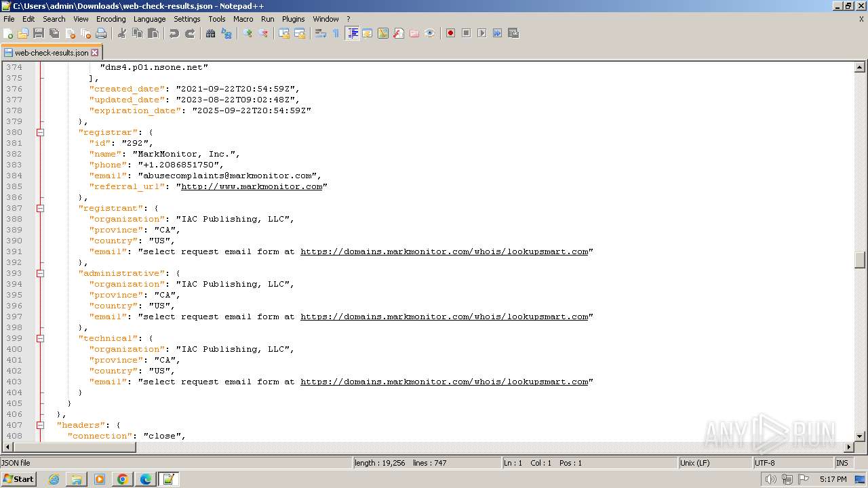The image size is (868, 488).
Task: Toggle word wrap toolbar button
Action: (x=321, y=33)
